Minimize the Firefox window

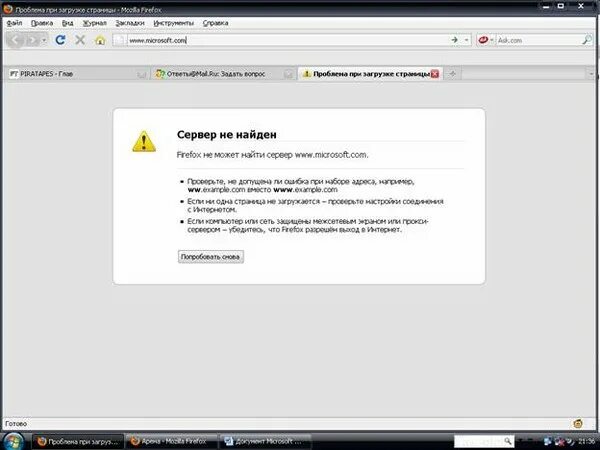[x=548, y=7]
